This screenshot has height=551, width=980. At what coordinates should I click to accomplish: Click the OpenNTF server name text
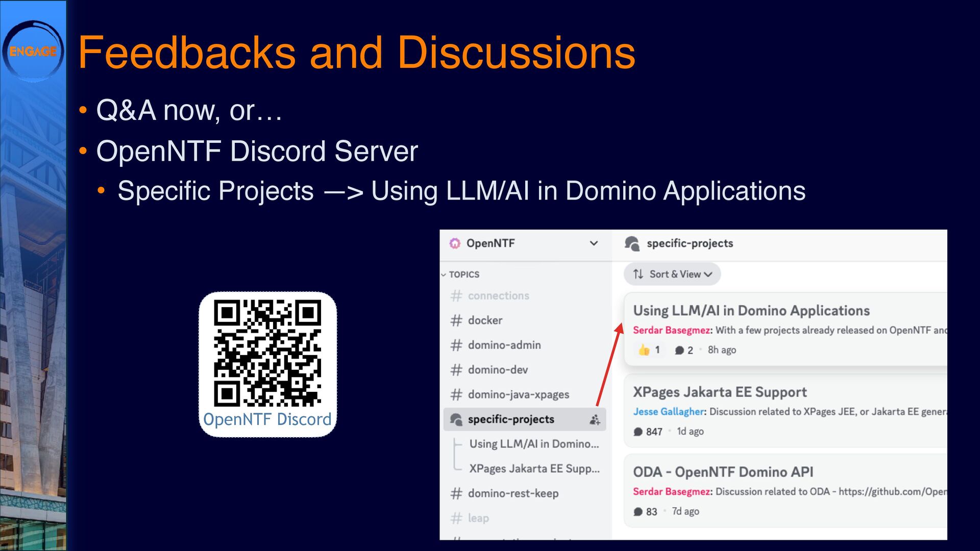(491, 243)
